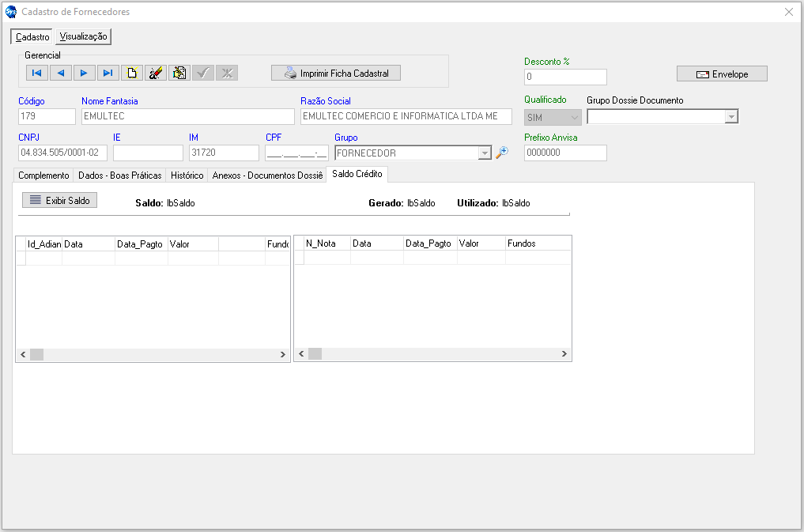Image resolution: width=804 pixels, height=532 pixels.
Task: Go to the first supplier record
Action: (37, 73)
